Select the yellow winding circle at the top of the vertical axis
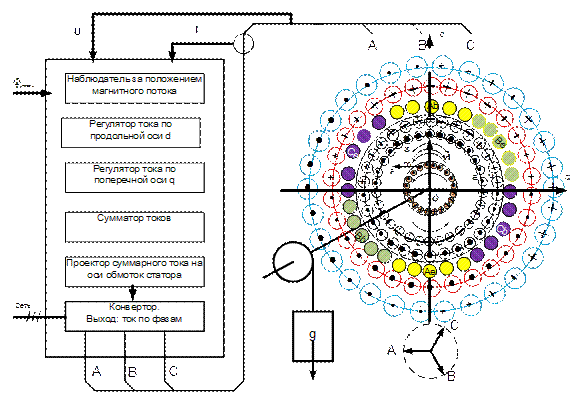Viewport: 583px width, 394px height. (x=432, y=106)
